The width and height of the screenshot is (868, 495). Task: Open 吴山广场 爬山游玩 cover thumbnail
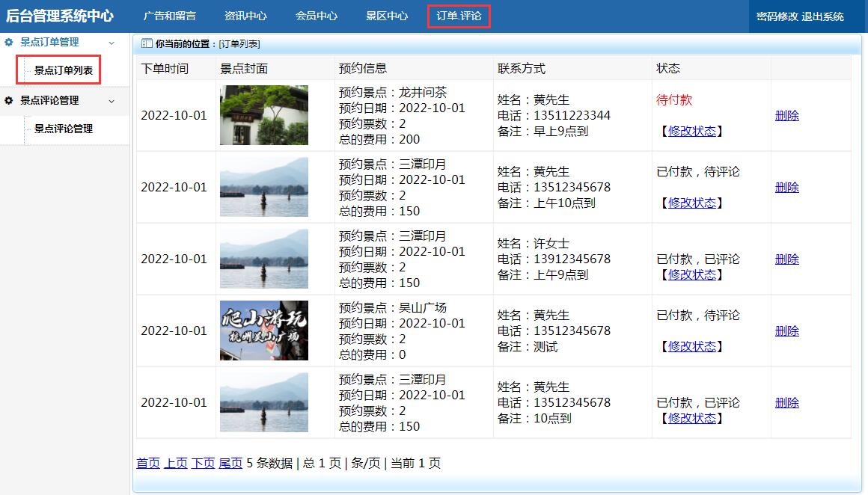point(264,330)
